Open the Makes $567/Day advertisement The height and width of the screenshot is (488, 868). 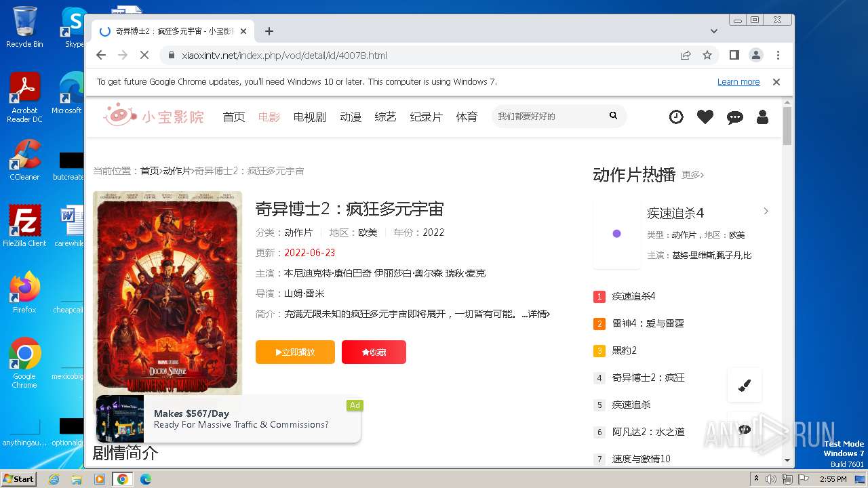(x=229, y=419)
